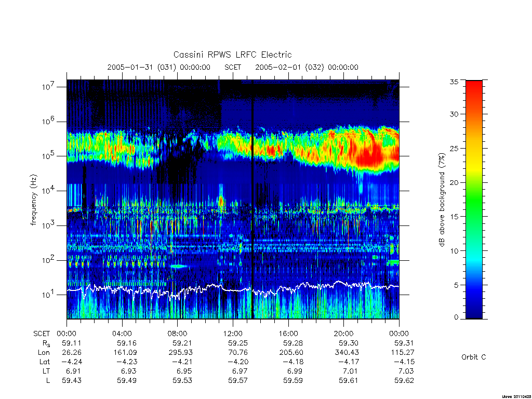532x399 pixels.
Task: Click the local time value "7.01"
Action: click(x=351, y=371)
